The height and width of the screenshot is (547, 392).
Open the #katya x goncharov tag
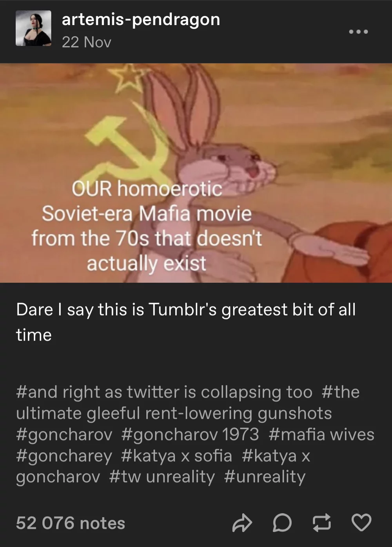coord(163,466)
